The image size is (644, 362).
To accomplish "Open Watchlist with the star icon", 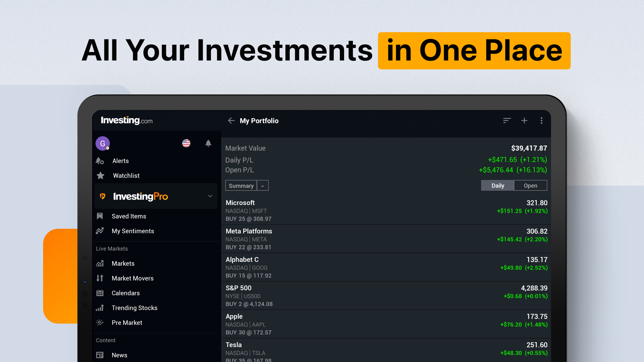I will pyautogui.click(x=100, y=176).
